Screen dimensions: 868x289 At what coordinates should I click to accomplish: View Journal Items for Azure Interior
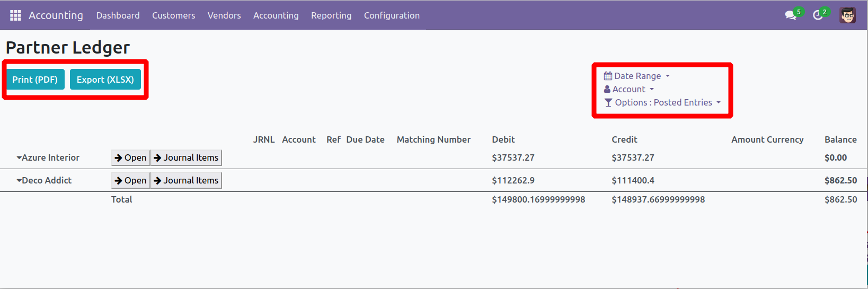tap(186, 157)
